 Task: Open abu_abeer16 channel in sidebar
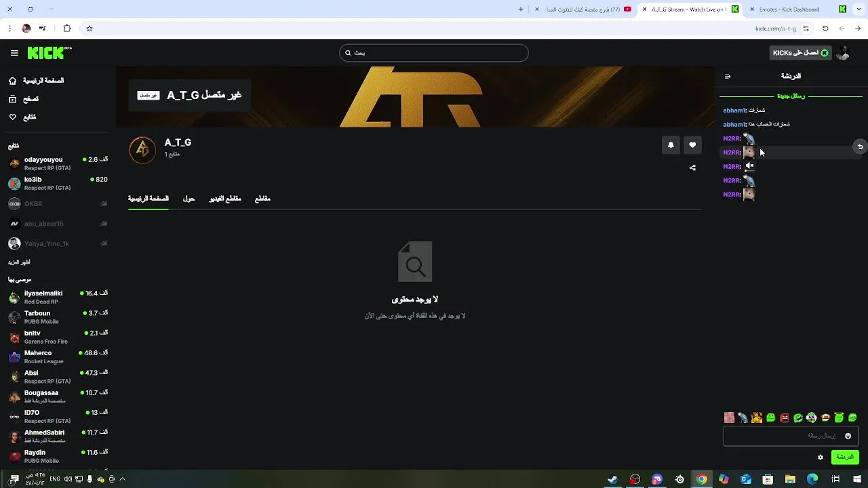pyautogui.click(x=58, y=224)
